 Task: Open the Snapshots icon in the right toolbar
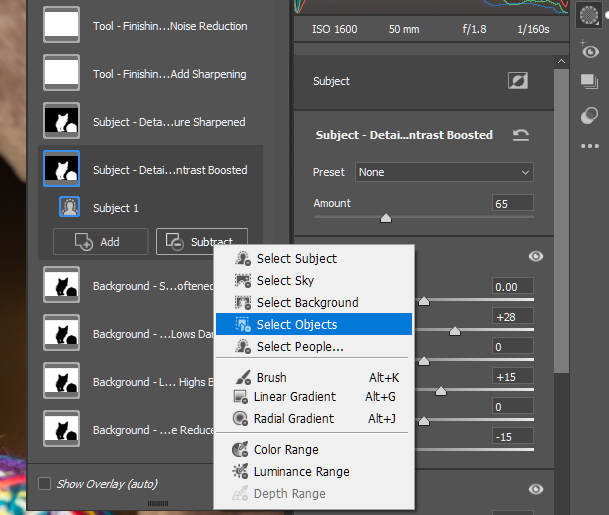click(589, 83)
